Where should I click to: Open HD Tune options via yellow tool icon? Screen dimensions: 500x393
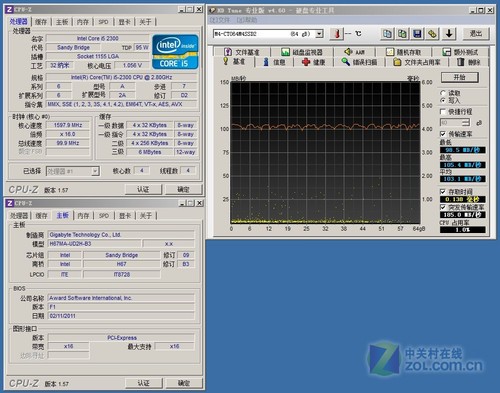coord(432,34)
